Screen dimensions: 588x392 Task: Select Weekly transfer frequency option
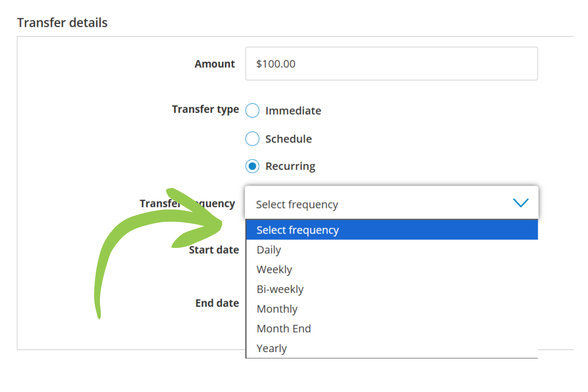tap(274, 269)
